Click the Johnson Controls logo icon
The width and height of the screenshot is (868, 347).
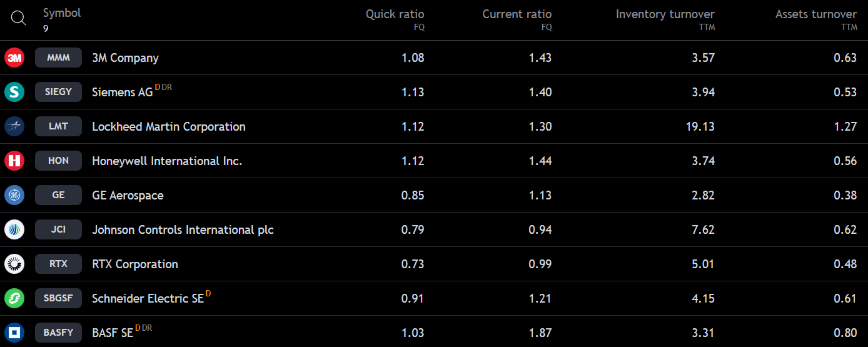pyautogui.click(x=14, y=230)
